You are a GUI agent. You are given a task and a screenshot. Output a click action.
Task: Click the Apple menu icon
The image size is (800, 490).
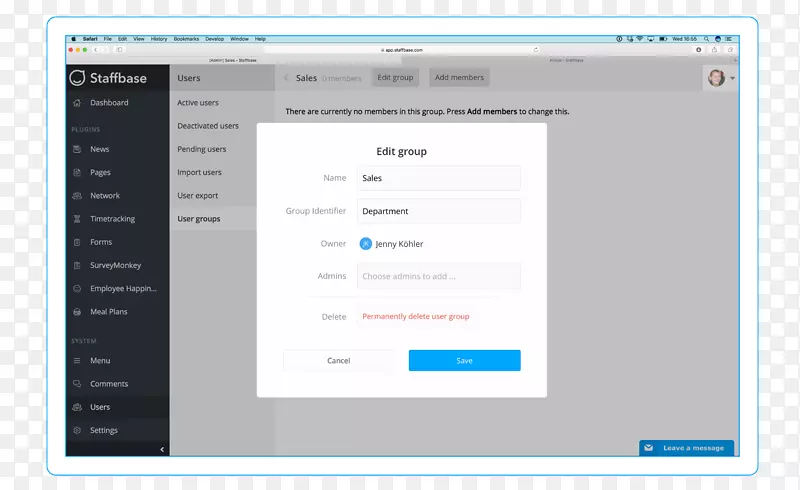(73, 39)
